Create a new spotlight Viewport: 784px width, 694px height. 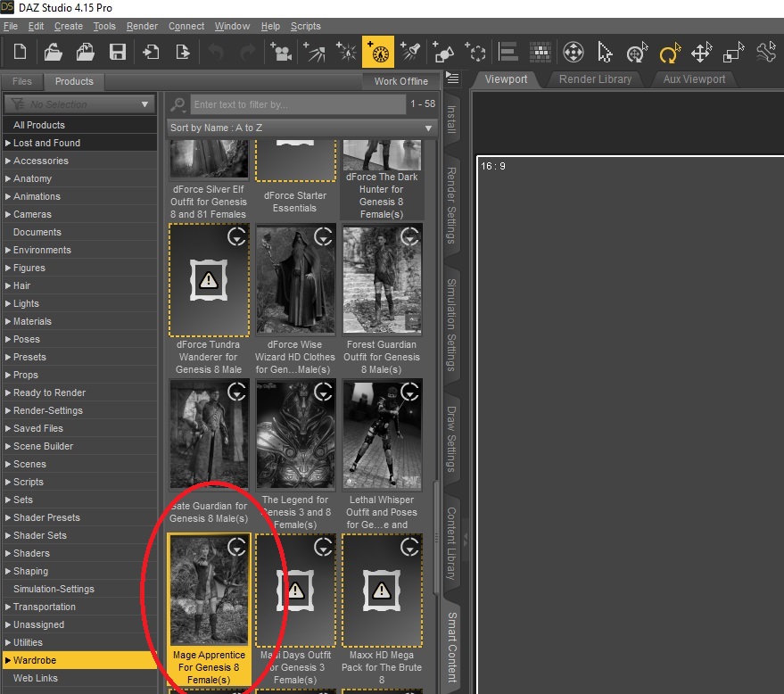(x=412, y=54)
